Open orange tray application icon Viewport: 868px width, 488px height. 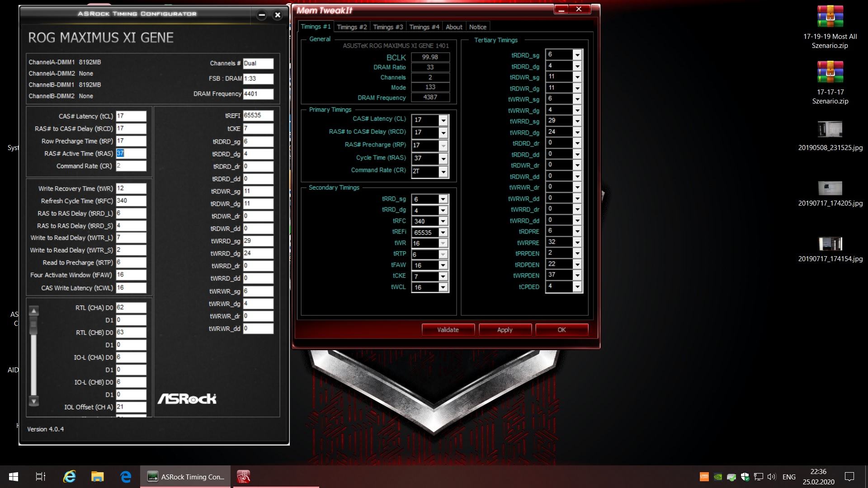click(x=704, y=477)
